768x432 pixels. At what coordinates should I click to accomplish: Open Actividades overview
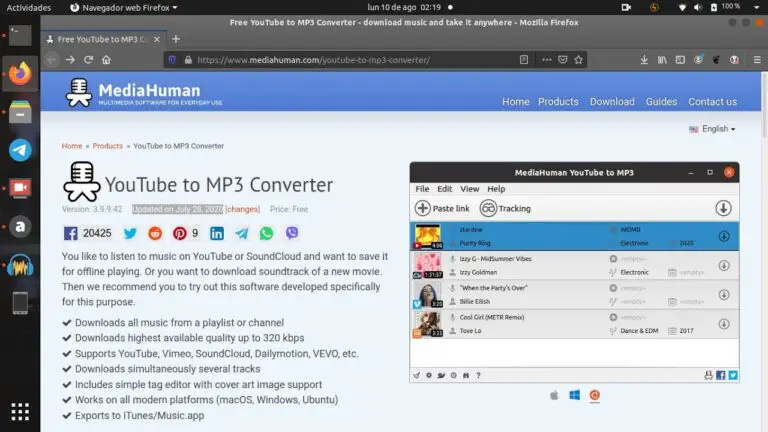(x=28, y=7)
